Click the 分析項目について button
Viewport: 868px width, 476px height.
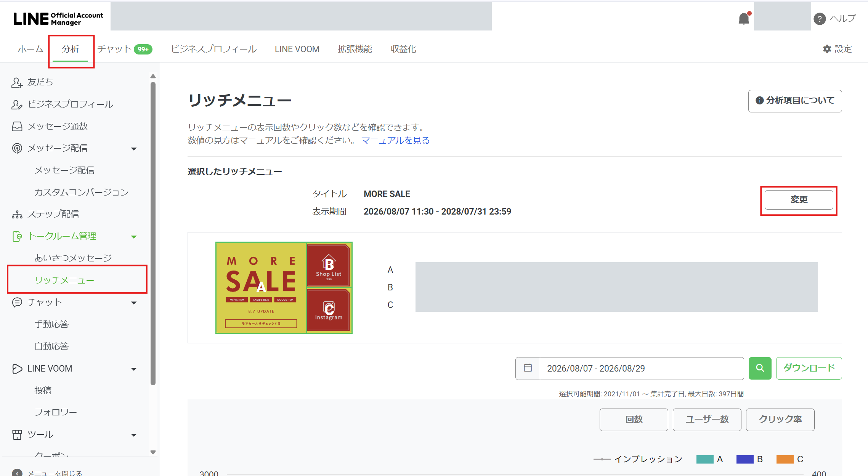(795, 101)
